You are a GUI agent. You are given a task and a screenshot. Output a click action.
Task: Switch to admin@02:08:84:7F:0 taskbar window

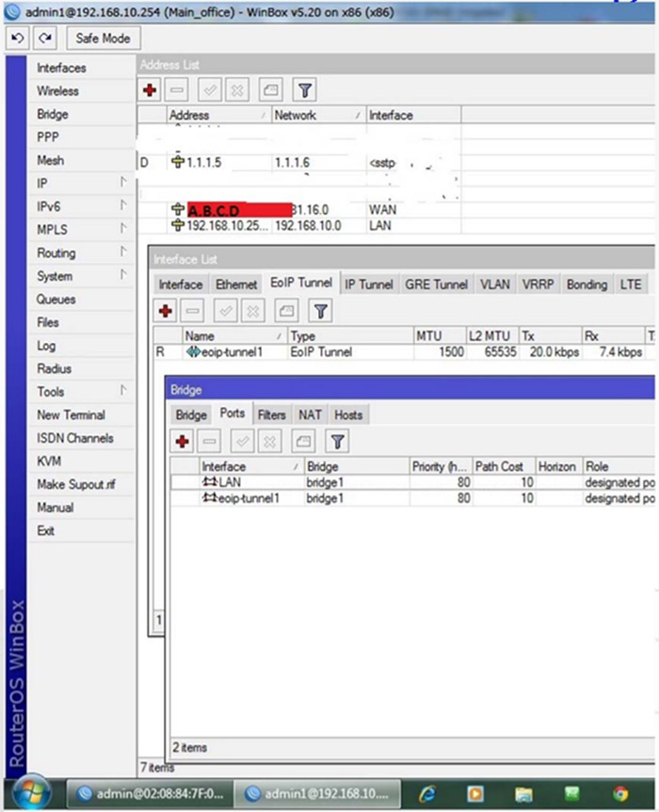[x=150, y=793]
